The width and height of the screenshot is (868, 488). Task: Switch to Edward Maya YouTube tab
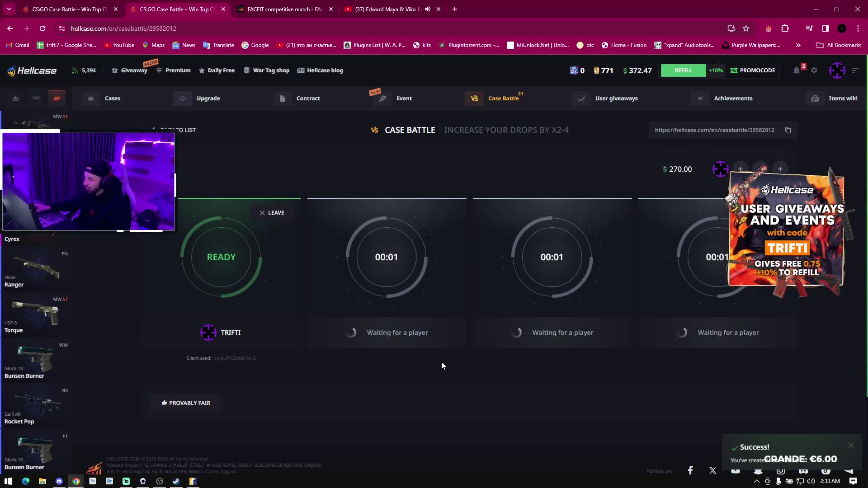[x=388, y=9]
